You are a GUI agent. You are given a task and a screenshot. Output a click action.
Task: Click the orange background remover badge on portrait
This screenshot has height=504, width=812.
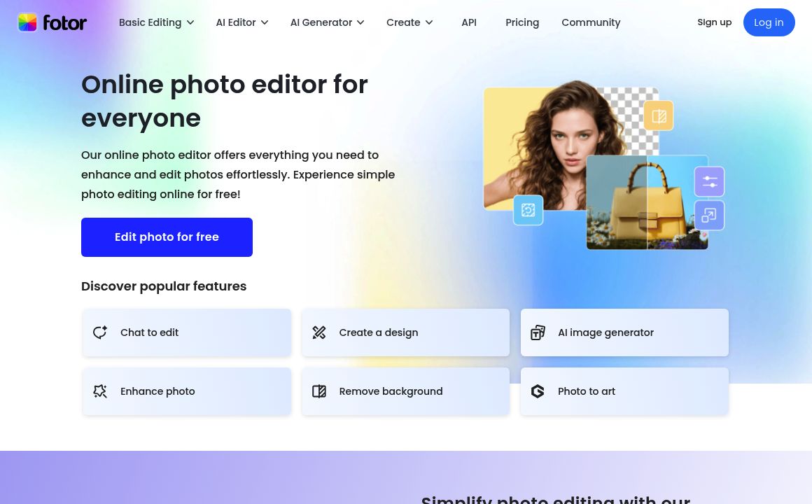pos(658,115)
